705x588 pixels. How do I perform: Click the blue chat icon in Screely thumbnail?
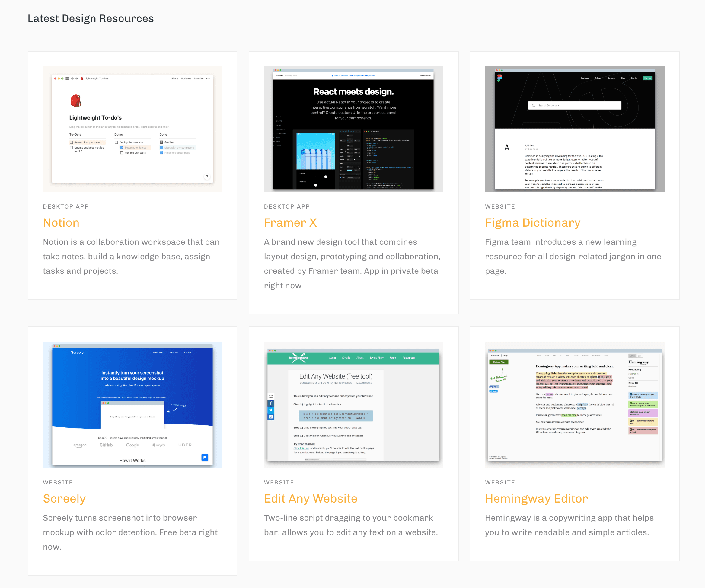tap(204, 457)
